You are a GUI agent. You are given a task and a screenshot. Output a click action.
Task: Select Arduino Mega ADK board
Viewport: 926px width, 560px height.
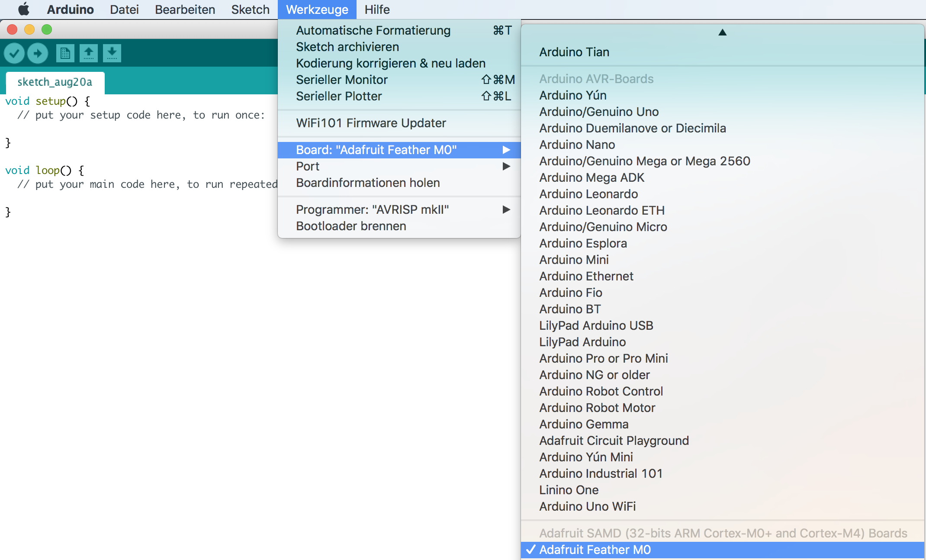tap(722, 177)
